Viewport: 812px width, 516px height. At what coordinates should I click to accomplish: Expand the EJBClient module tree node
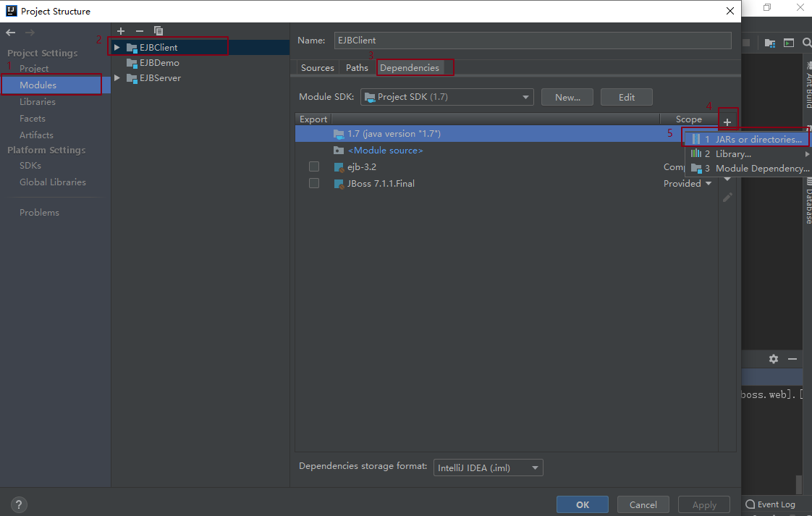117,47
